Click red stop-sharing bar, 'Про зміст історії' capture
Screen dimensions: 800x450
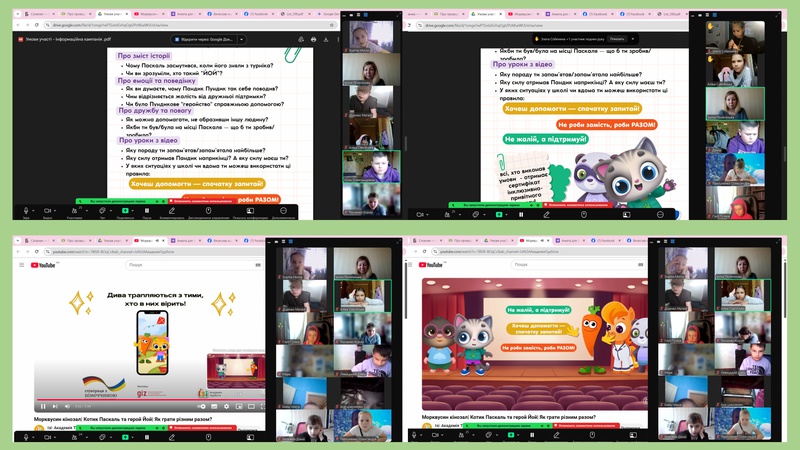203,202
